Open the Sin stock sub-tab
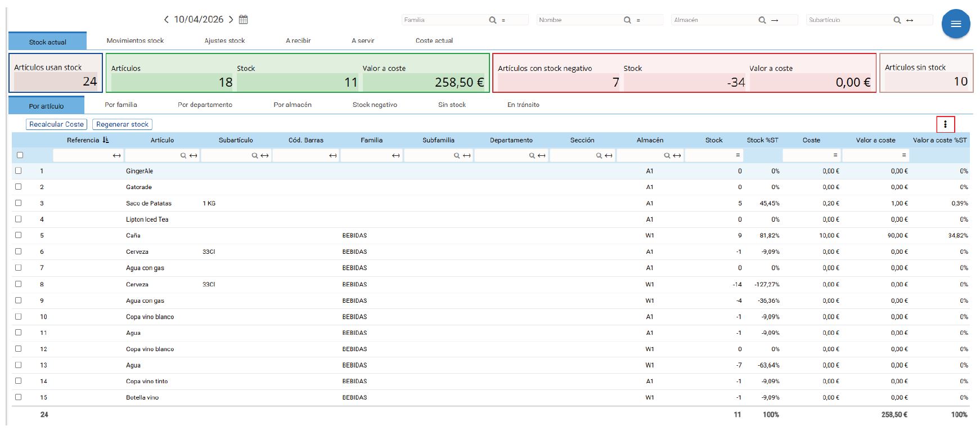 452,105
